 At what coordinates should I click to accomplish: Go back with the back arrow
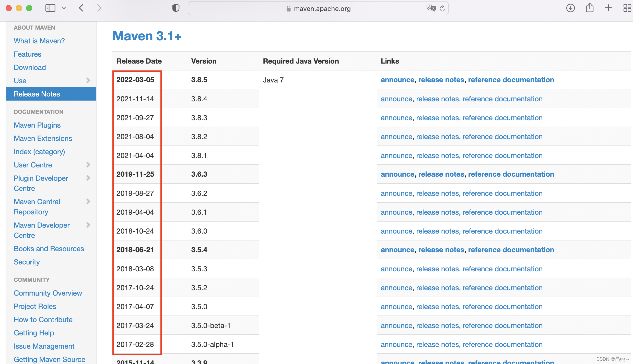(x=81, y=8)
